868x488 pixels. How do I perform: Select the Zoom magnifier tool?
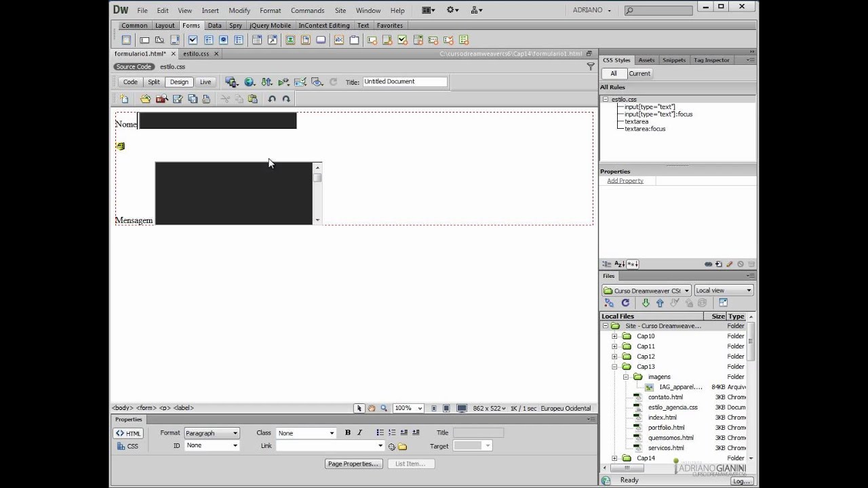click(384, 408)
